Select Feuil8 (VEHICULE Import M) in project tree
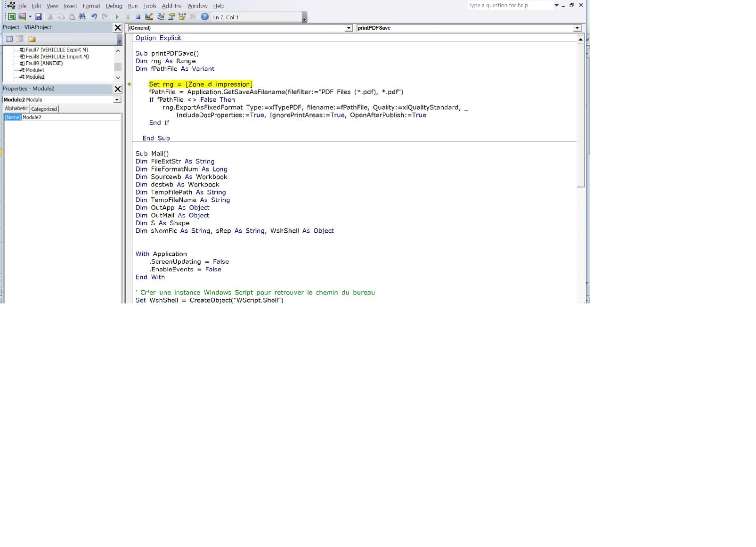The height and width of the screenshot is (547, 756). [x=57, y=57]
